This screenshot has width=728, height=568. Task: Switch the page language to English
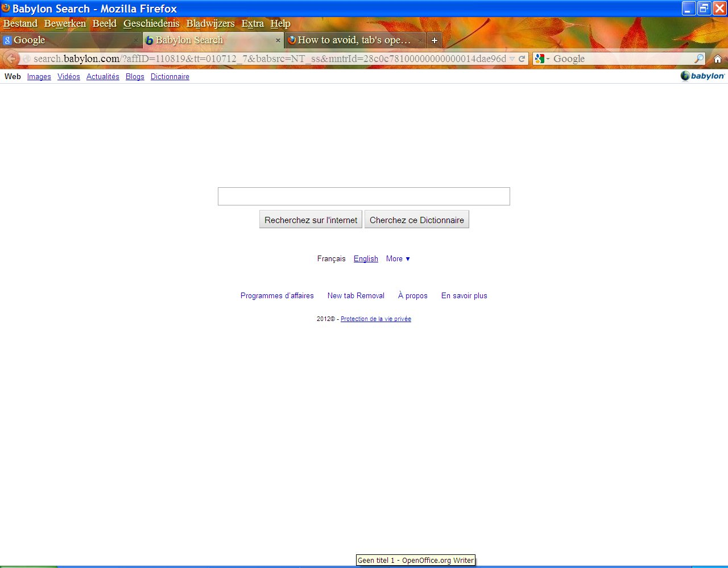pyautogui.click(x=366, y=258)
